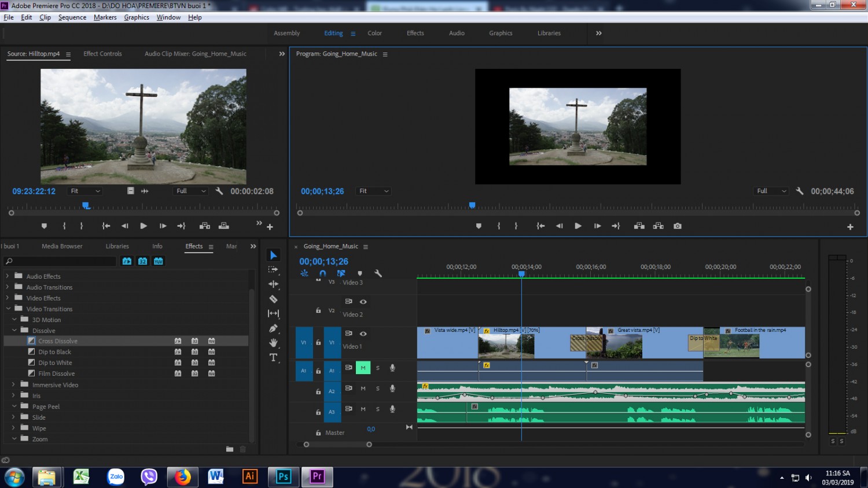868x488 pixels.
Task: Open Timeline Display Settings wrench
Action: coord(378,273)
